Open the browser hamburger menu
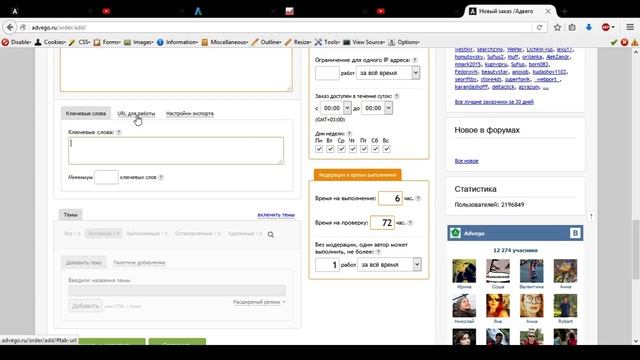Screen dimensions: 640x360 pyautogui.click(x=630, y=27)
